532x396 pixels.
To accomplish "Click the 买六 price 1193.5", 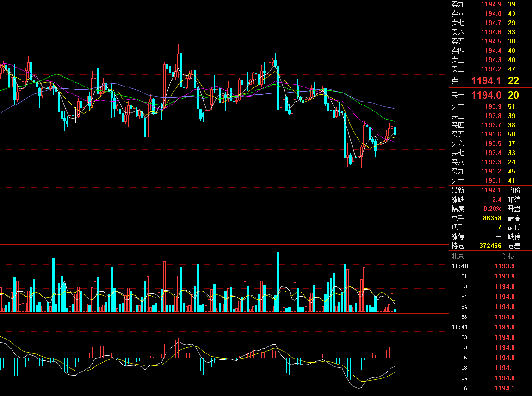I will coord(491,143).
